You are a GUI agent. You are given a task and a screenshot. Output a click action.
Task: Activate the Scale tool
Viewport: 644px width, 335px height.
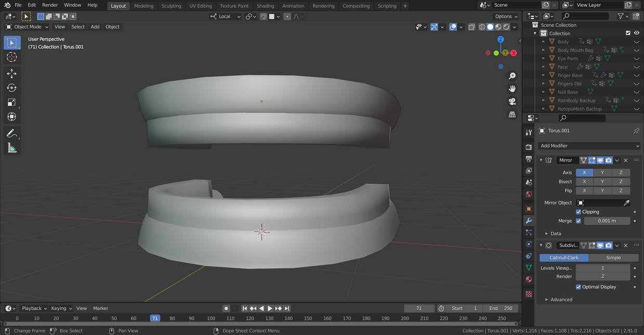[x=11, y=102]
